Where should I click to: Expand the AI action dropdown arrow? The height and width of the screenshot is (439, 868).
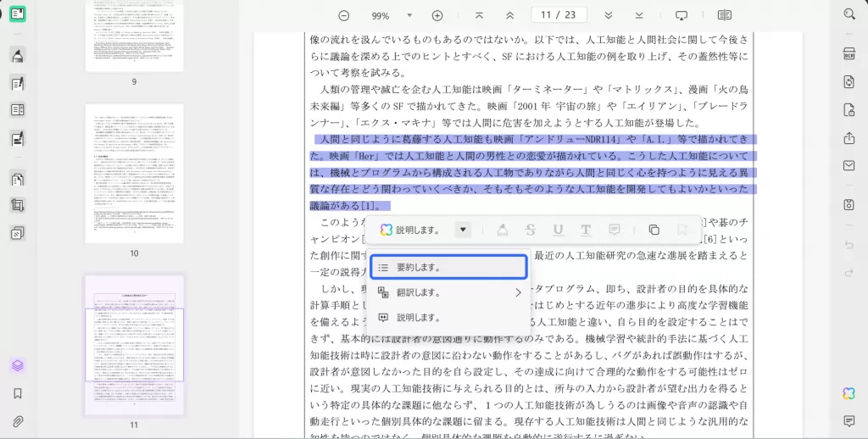463,230
